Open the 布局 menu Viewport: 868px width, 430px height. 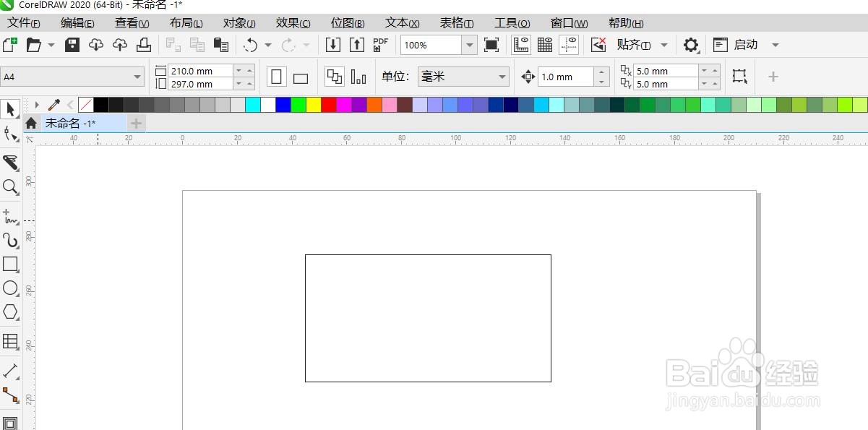click(186, 23)
